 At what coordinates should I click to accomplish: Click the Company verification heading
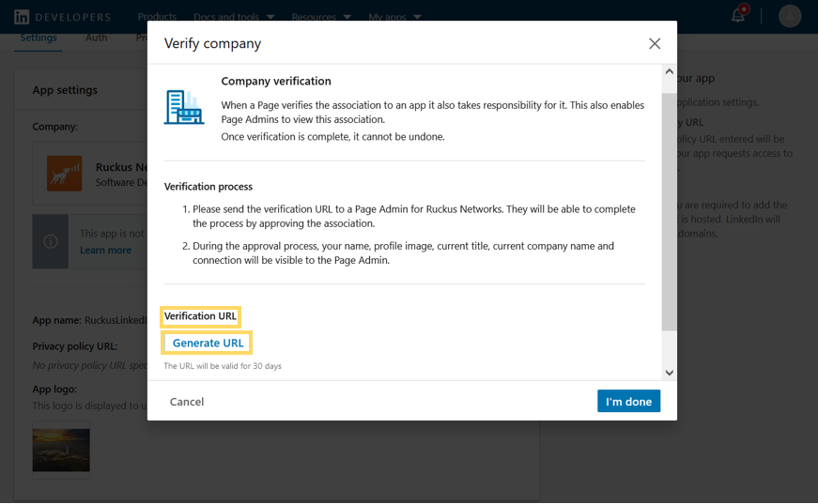(276, 81)
